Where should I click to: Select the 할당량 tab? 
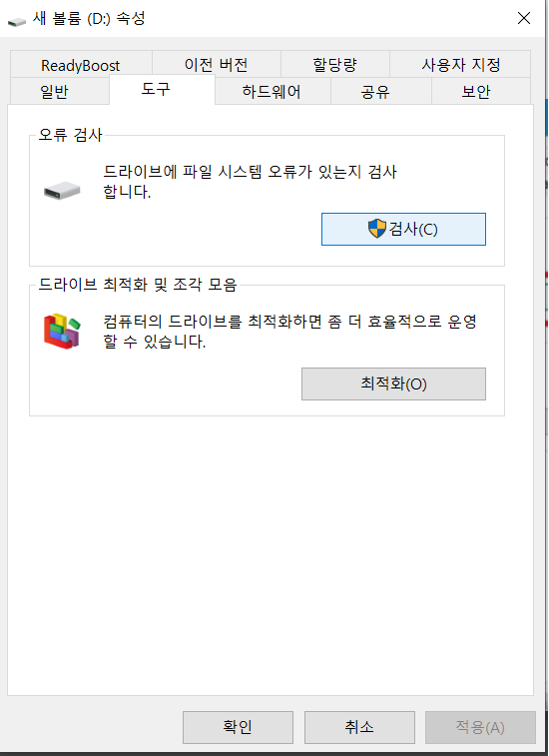coord(335,65)
